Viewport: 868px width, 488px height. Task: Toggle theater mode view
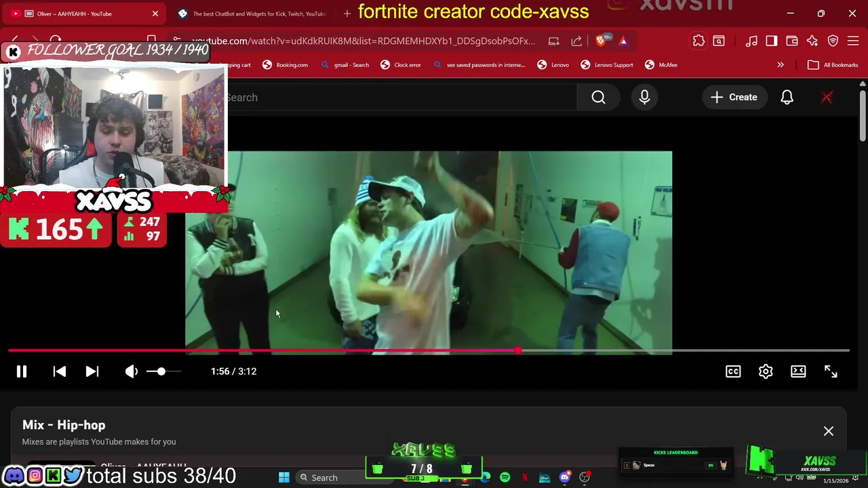coord(798,371)
